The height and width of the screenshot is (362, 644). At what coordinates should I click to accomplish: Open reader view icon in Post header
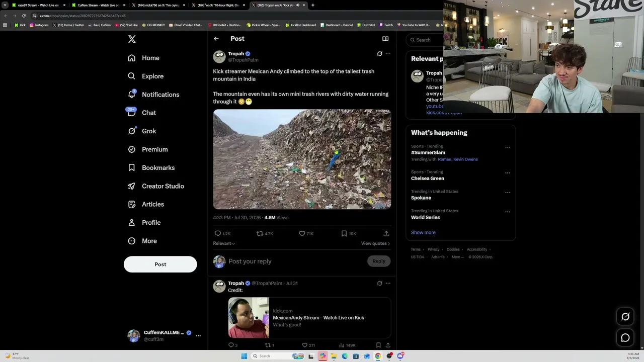coord(385,39)
